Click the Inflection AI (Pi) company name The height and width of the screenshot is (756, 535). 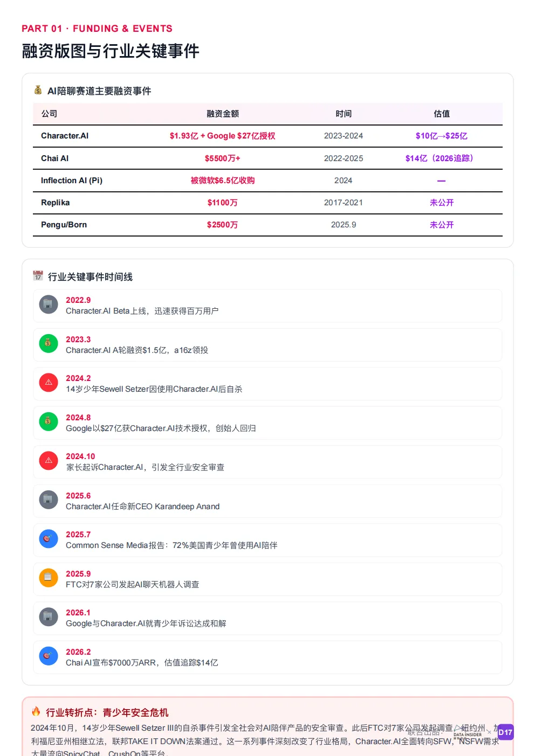click(x=72, y=181)
